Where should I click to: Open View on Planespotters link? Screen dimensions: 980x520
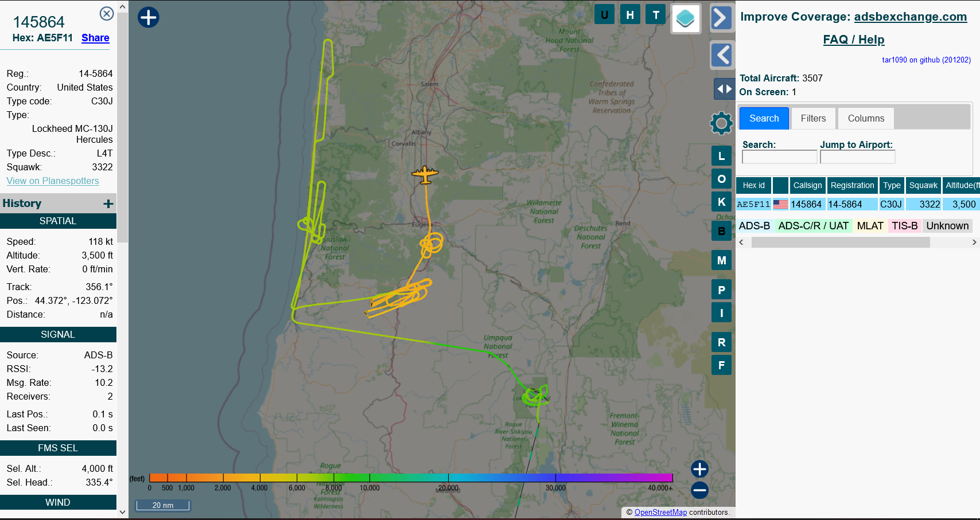pos(53,181)
